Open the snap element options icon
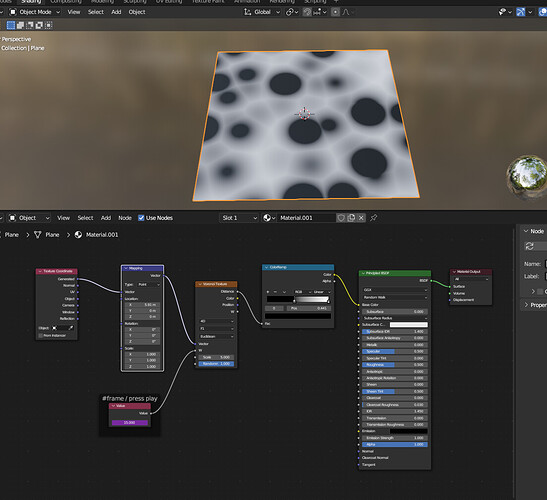Viewport: 547px width, 500px height. tap(319, 12)
